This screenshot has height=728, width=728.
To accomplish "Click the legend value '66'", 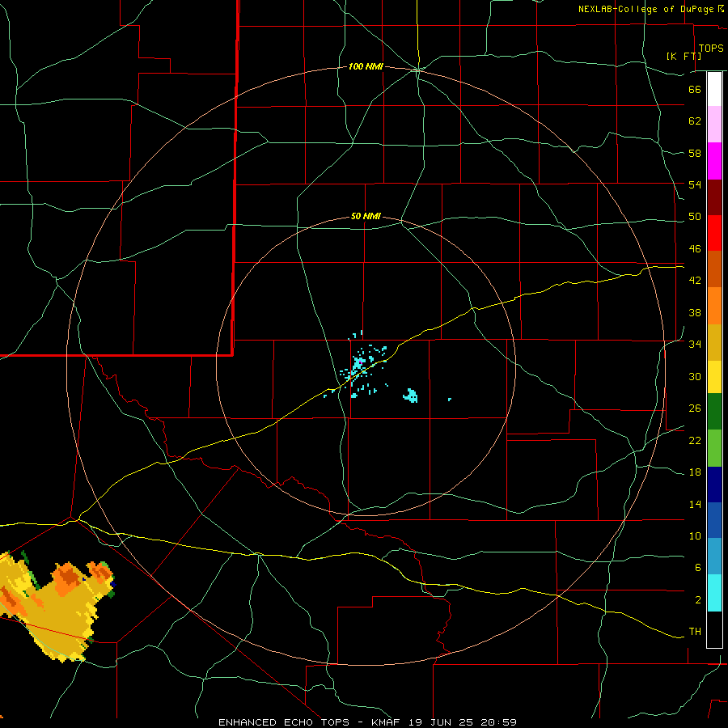I will (695, 89).
